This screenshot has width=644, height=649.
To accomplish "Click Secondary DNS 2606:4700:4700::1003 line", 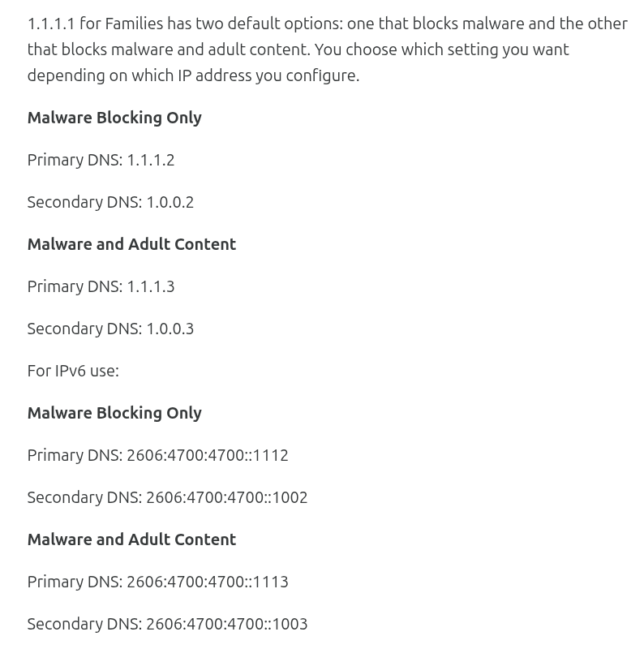I will 168,624.
